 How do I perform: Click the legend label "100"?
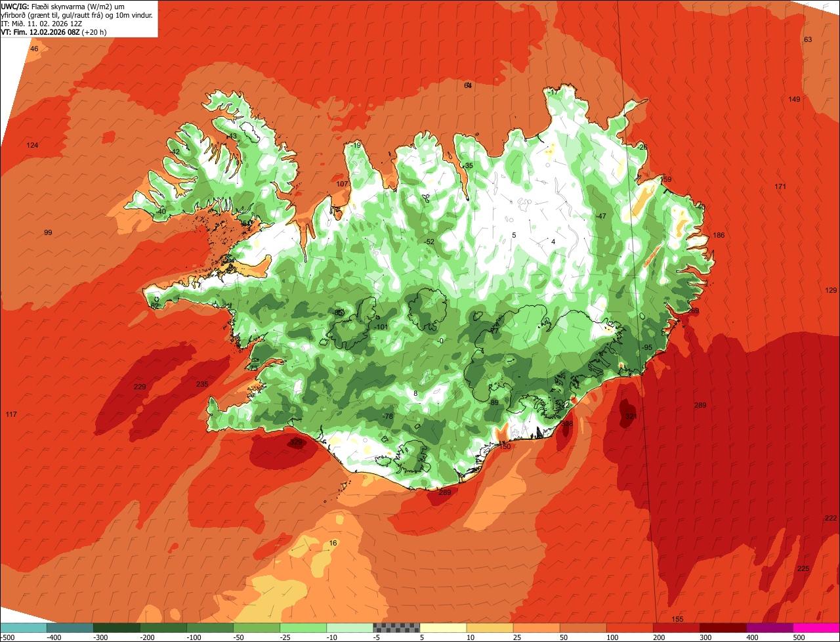[612, 637]
